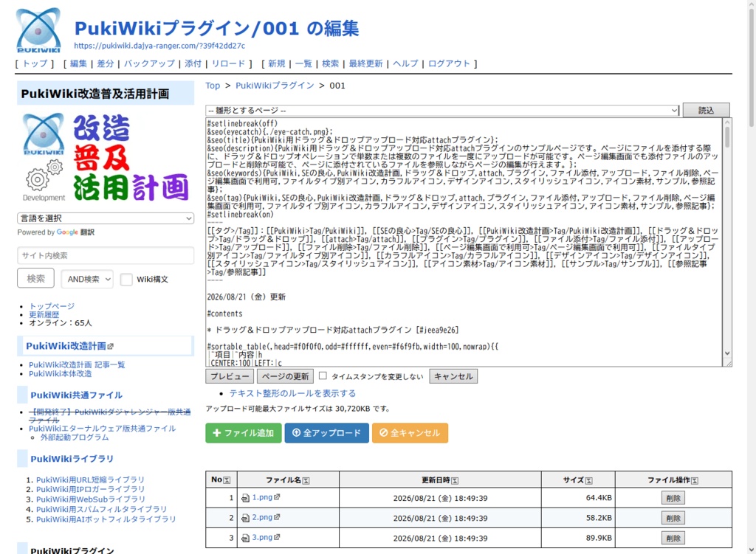Open 添付 in the navigation bar
The height and width of the screenshot is (554, 756).
click(193, 63)
